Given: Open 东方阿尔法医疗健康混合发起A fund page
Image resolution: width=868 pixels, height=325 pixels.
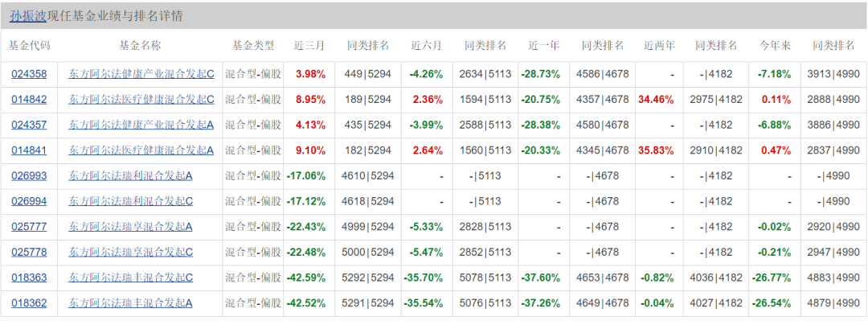Looking at the screenshot, I should (141, 150).
